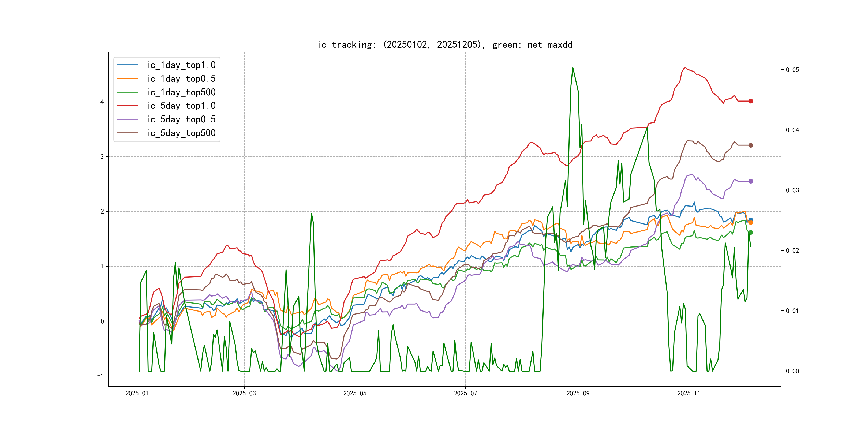The width and height of the screenshot is (868, 434).
Task: Select the ic_5day_top500 legend label
Action: coord(181,133)
